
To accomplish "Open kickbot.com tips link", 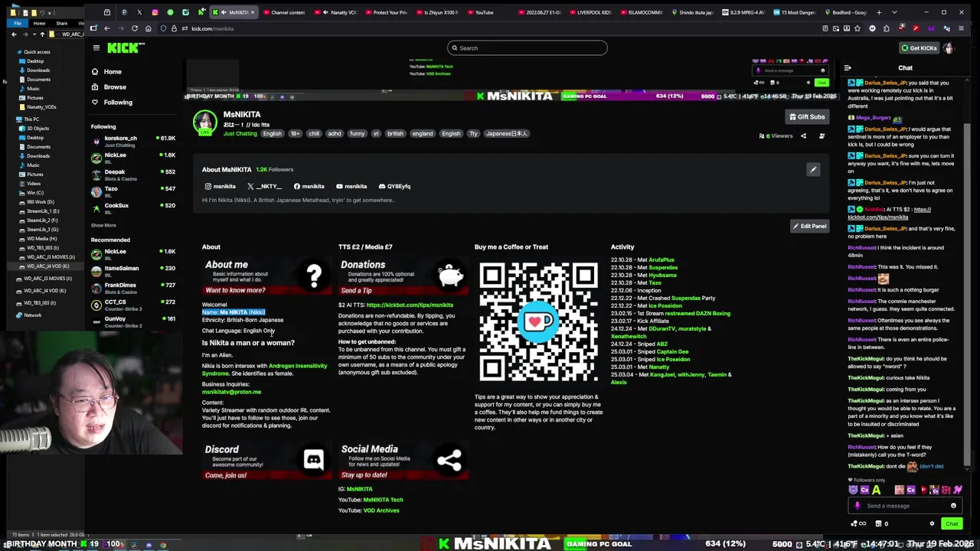I will coord(410,305).
